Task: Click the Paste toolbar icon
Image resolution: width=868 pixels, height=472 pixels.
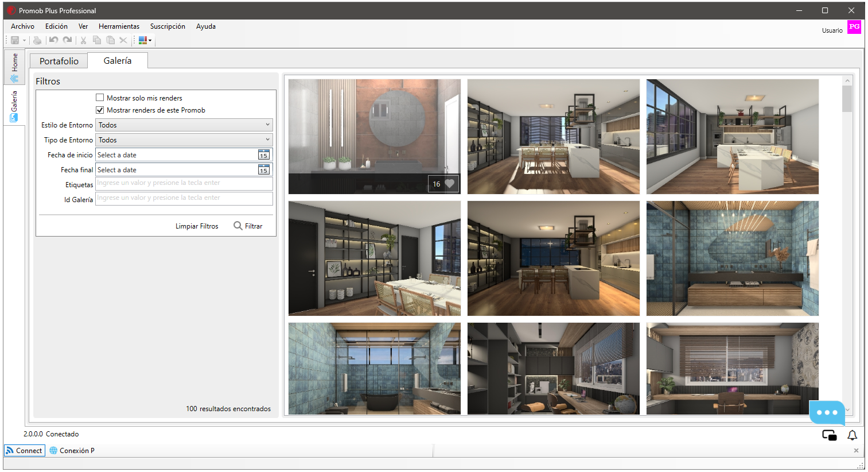Action: click(111, 40)
